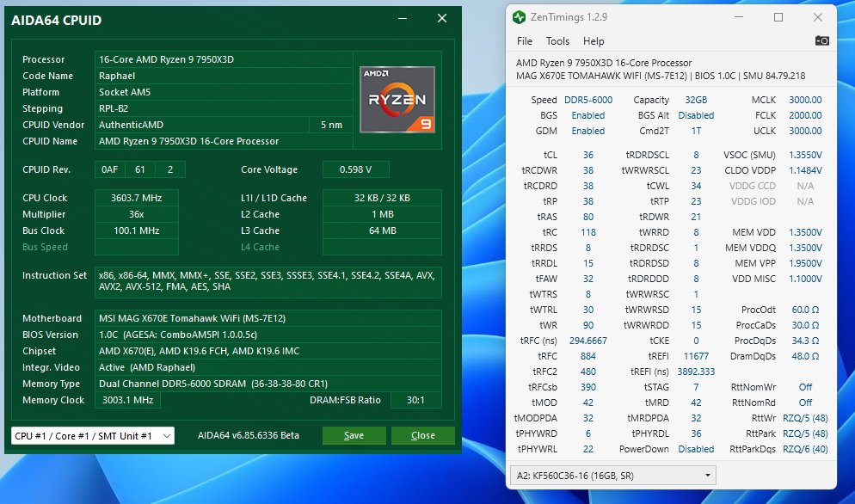Viewport: 855px width, 504px height.
Task: Click the camera screenshot icon in ZenTimings
Action: pos(822,40)
